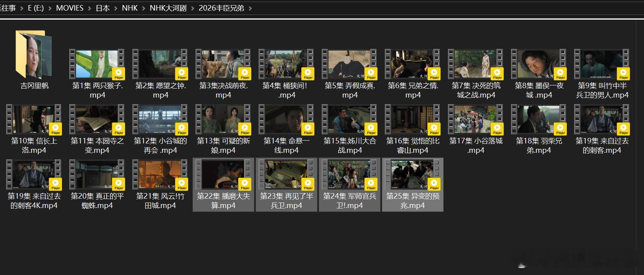Select video 第5集 弄假成真.mp4 thumbnail
This screenshot has height=275, width=644.
pos(349,64)
